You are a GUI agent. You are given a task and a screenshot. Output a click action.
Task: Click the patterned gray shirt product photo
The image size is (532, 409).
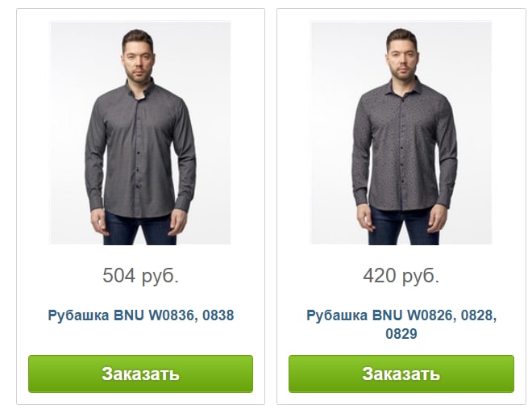click(401, 133)
